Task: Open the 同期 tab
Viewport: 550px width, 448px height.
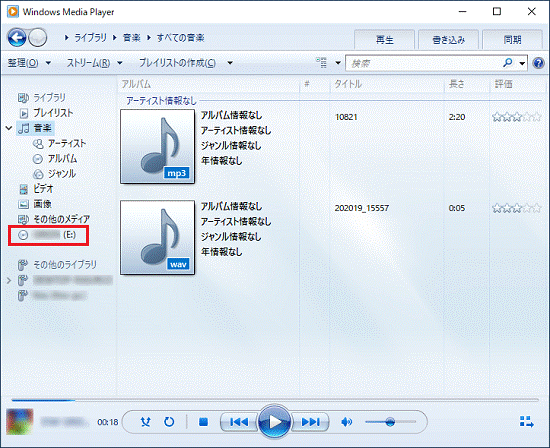Action: [512, 40]
